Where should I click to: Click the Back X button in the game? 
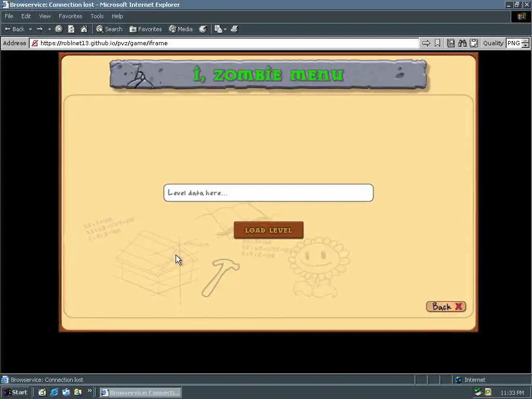(x=446, y=307)
